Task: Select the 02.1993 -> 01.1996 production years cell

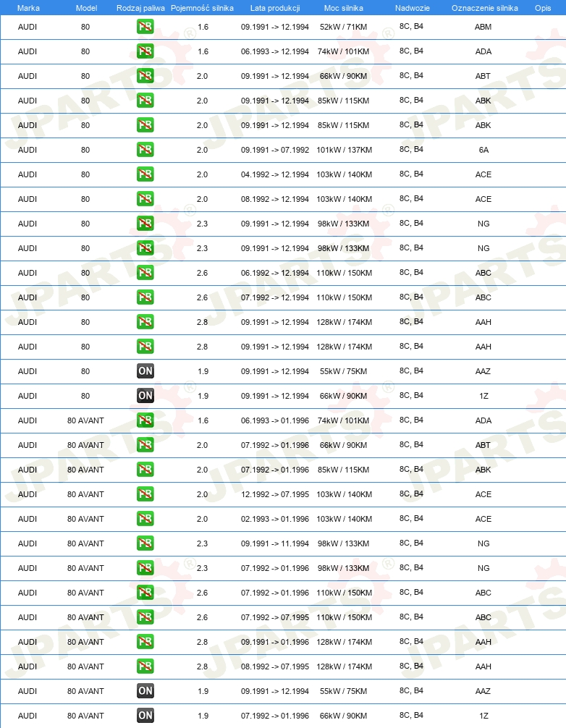Action: pyautogui.click(x=275, y=519)
